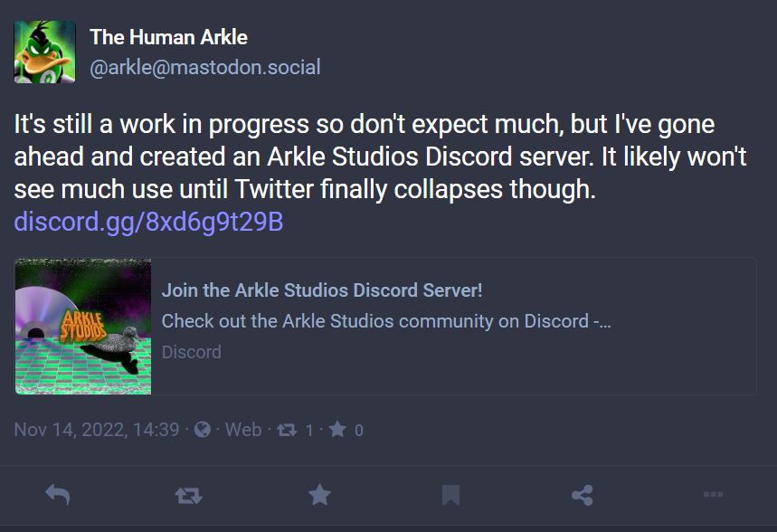
Task: Click the display name The Human Arkle
Action: (168, 37)
